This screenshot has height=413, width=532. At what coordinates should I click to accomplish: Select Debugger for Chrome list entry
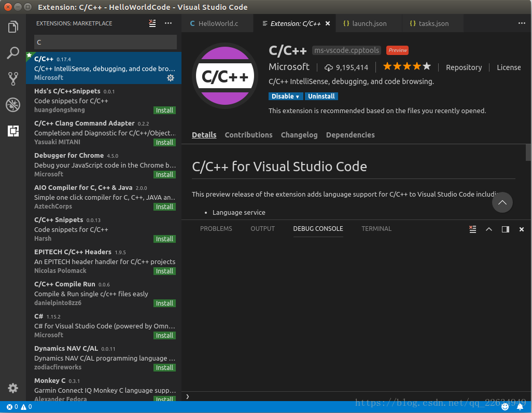[x=104, y=164]
